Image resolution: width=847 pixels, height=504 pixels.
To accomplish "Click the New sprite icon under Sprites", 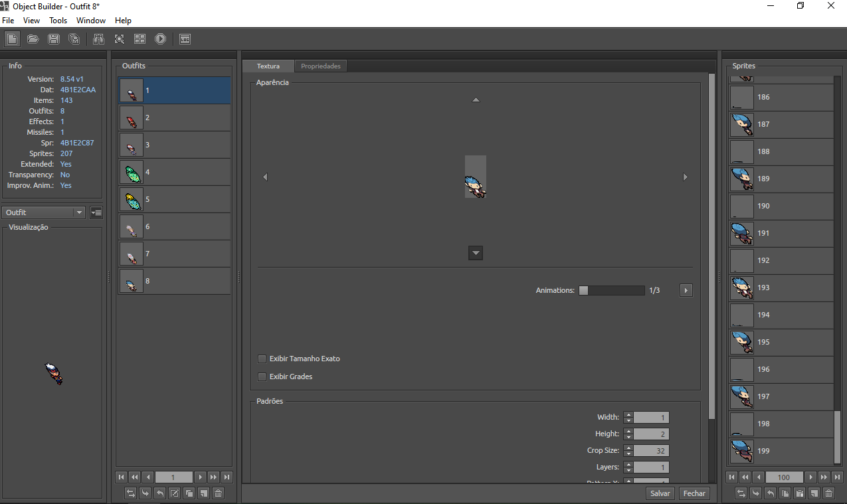I will click(814, 493).
